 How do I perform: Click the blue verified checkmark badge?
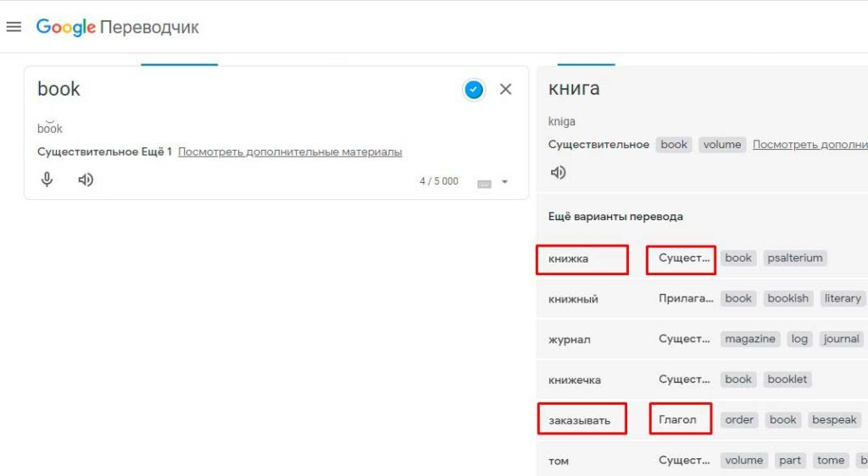pos(474,89)
